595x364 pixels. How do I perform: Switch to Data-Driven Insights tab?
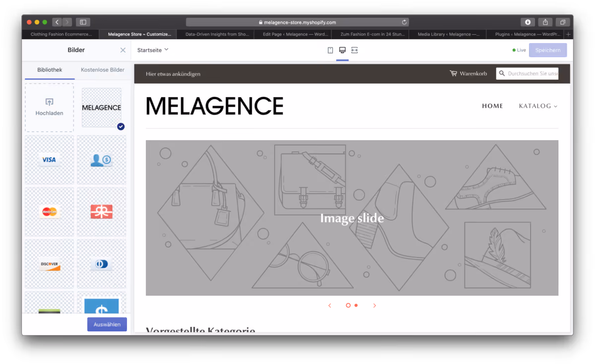(x=216, y=34)
